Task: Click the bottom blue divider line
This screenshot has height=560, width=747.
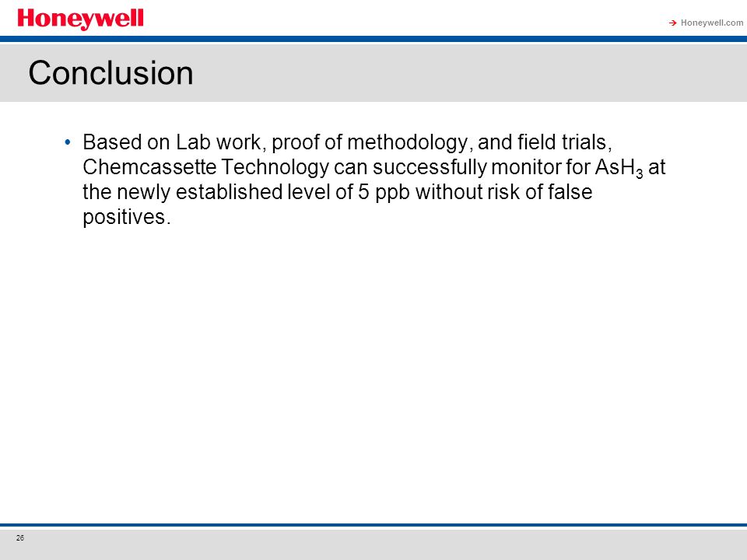Action: pos(373,525)
